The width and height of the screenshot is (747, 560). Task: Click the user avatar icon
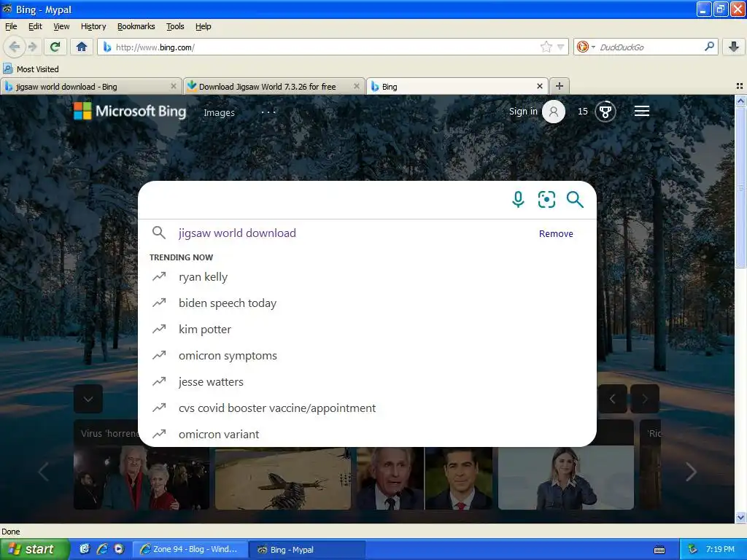click(x=554, y=112)
